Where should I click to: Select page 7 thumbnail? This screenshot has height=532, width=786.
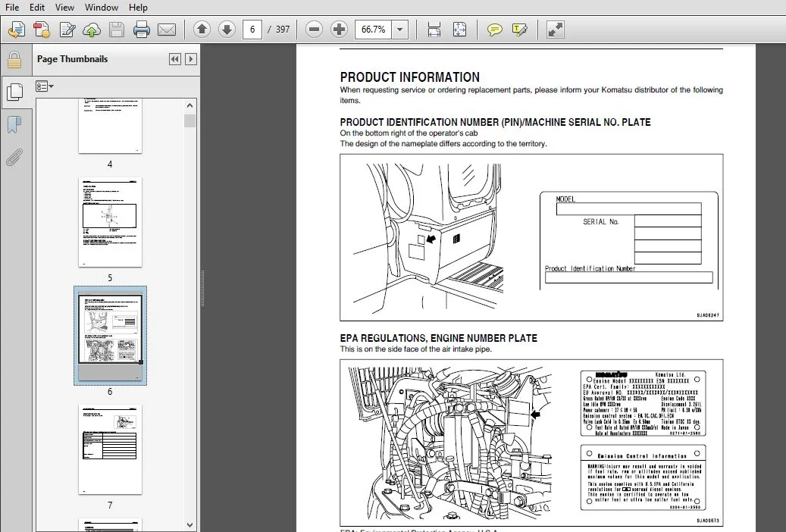pos(110,449)
